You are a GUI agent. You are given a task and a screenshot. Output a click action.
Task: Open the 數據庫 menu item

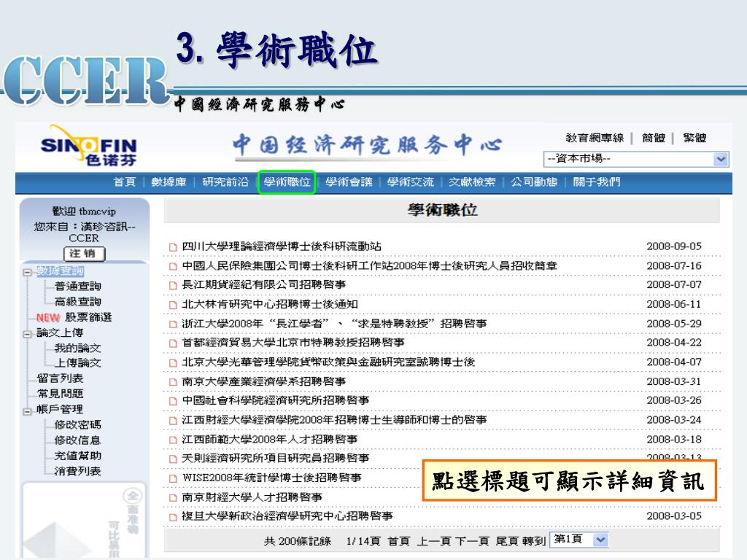(169, 182)
